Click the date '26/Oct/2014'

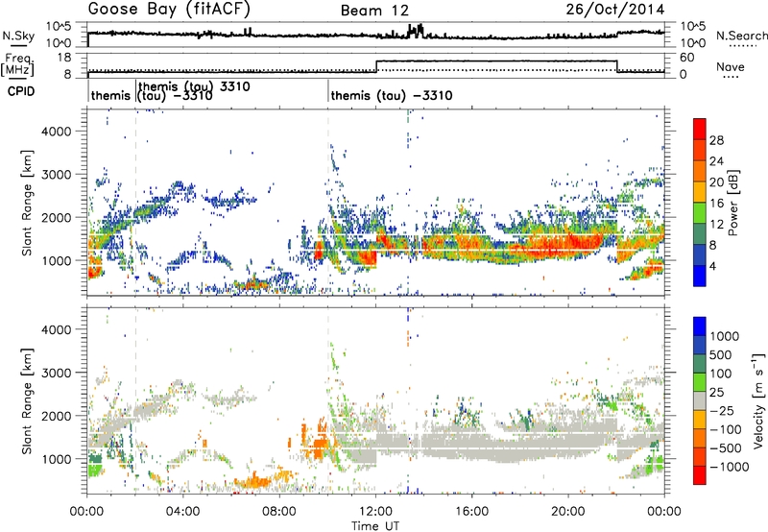[x=615, y=10]
